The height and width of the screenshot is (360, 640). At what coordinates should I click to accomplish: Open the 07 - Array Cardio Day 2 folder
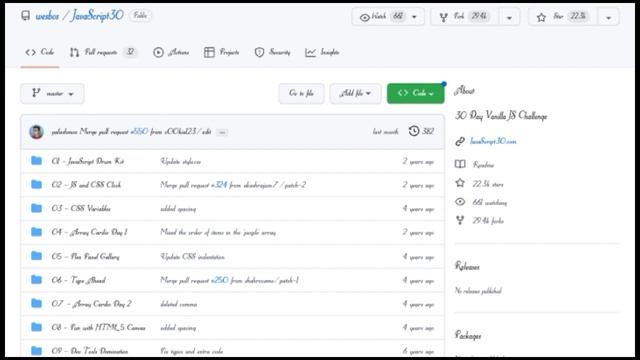pos(91,304)
